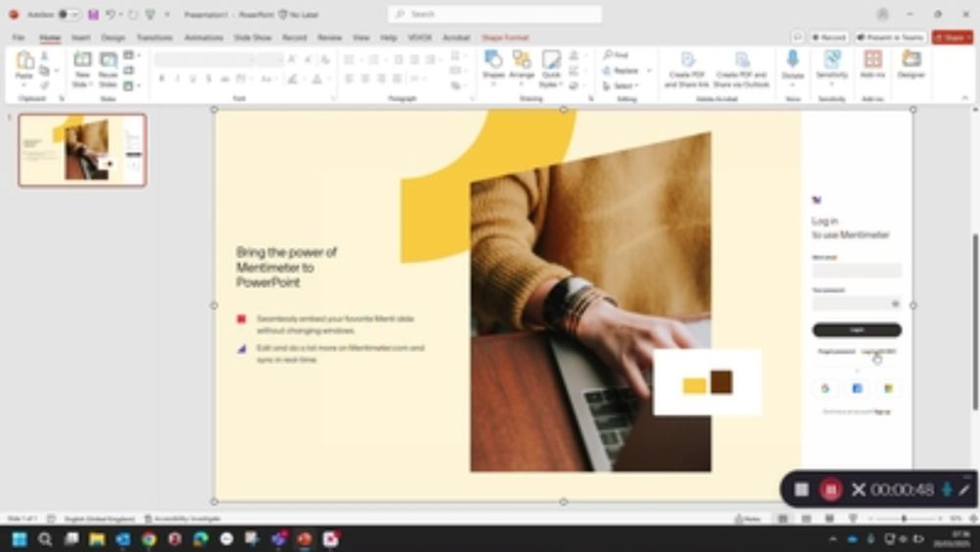Open the File tab
The height and width of the screenshot is (552, 980).
click(x=19, y=37)
